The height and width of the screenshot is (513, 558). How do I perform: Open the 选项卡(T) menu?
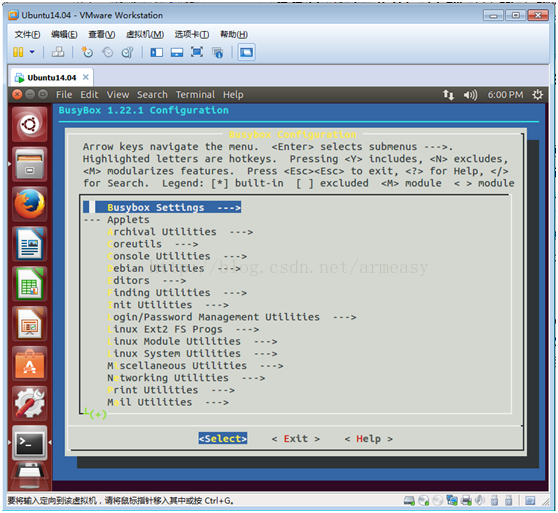point(191,35)
